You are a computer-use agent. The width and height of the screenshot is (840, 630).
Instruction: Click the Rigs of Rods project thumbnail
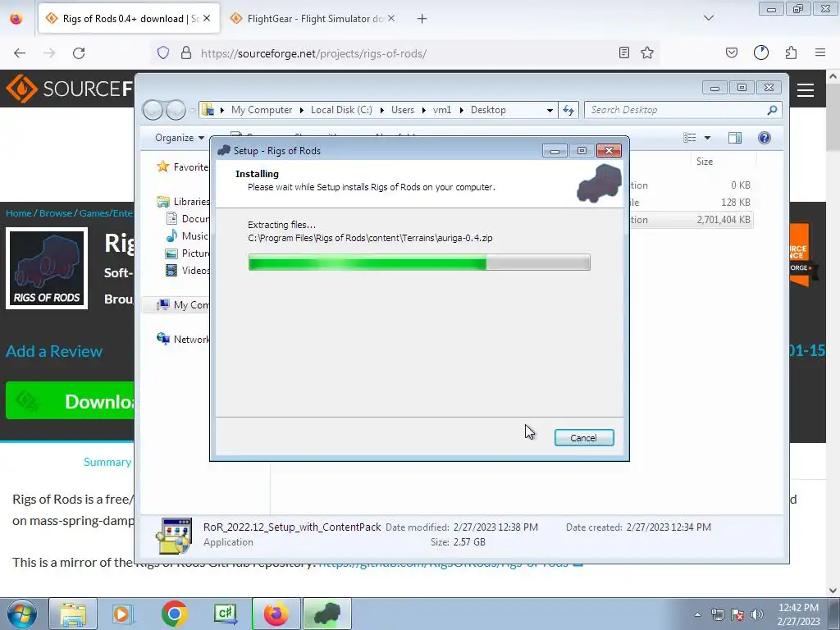(47, 268)
